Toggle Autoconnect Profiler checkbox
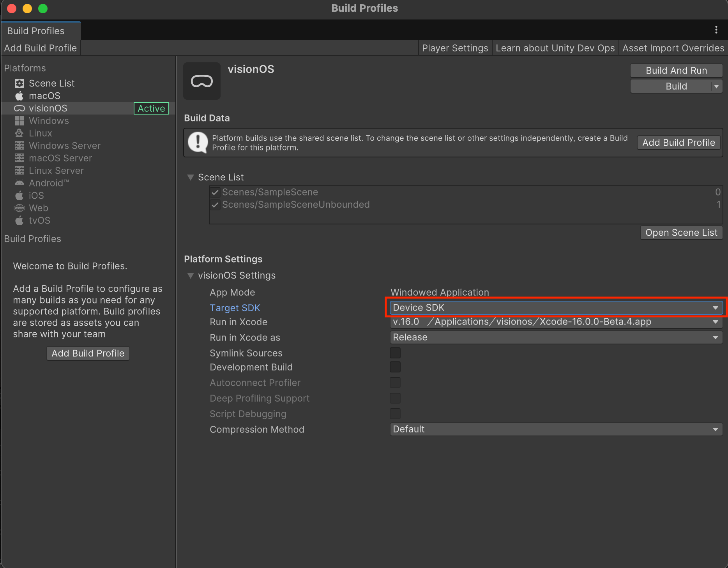Viewport: 728px width, 568px height. tap(395, 383)
